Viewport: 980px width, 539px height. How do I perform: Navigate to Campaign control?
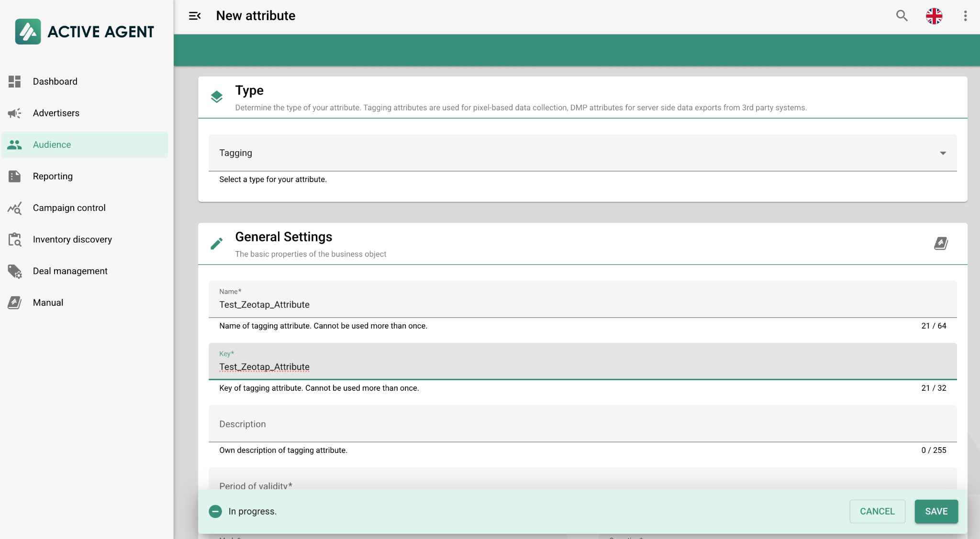coord(69,208)
